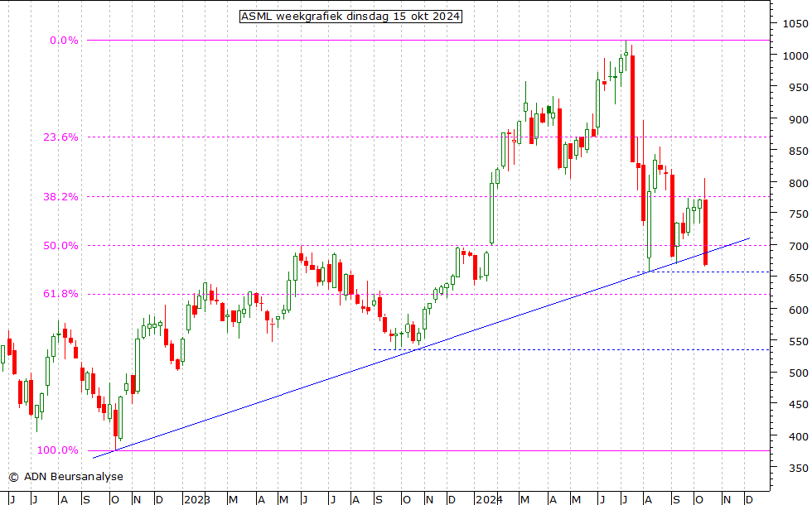The image size is (812, 505).
Task: Click the 550 price axis label
Action: (798, 341)
